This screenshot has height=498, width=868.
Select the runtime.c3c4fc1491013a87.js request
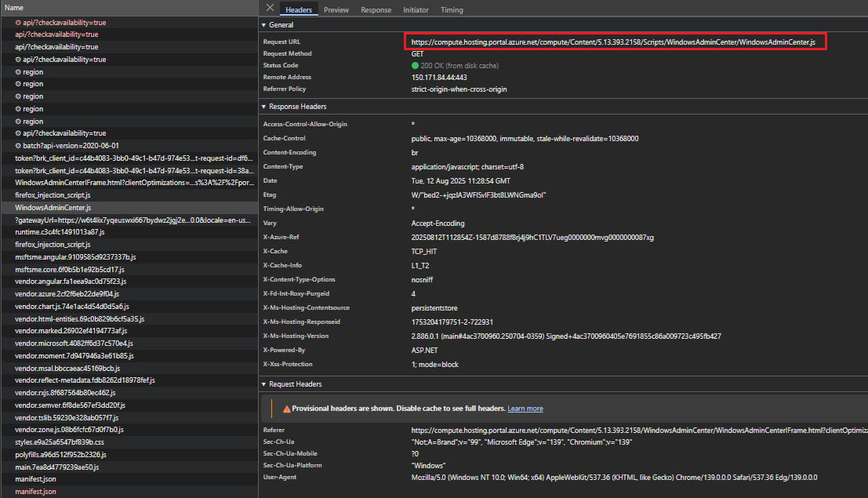click(59, 232)
